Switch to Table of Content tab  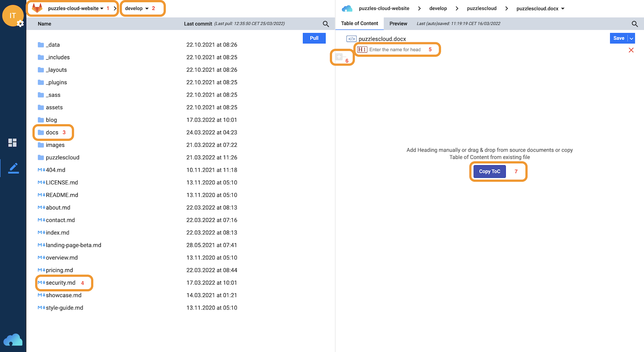pos(359,24)
